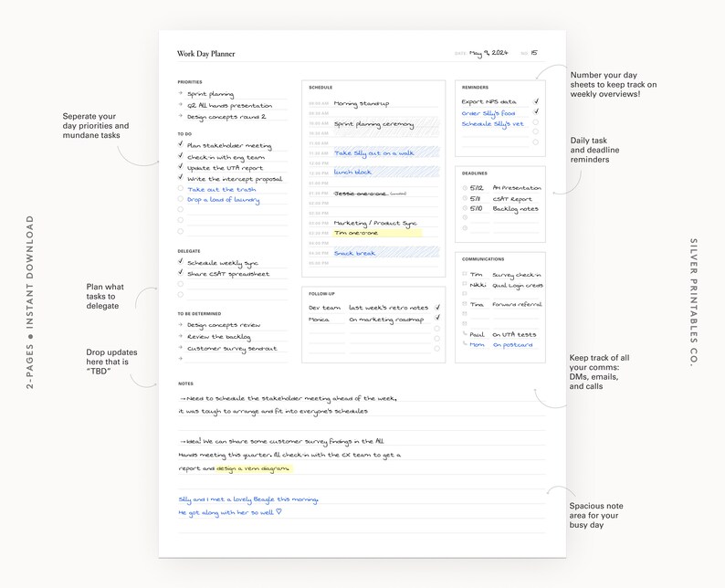The width and height of the screenshot is (725, 588).
Task: Click the Qual Login creds communication note
Action: point(518,285)
